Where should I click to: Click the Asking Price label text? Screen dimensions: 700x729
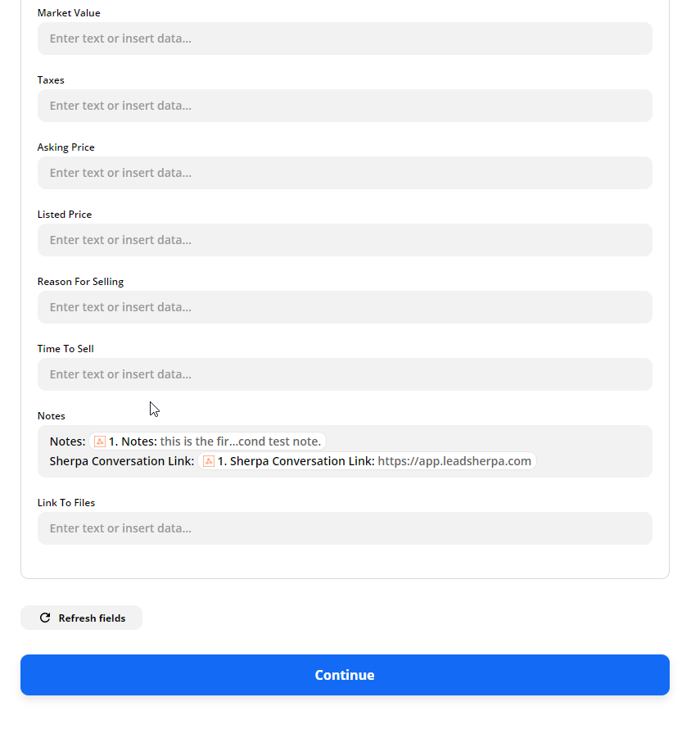[66, 147]
